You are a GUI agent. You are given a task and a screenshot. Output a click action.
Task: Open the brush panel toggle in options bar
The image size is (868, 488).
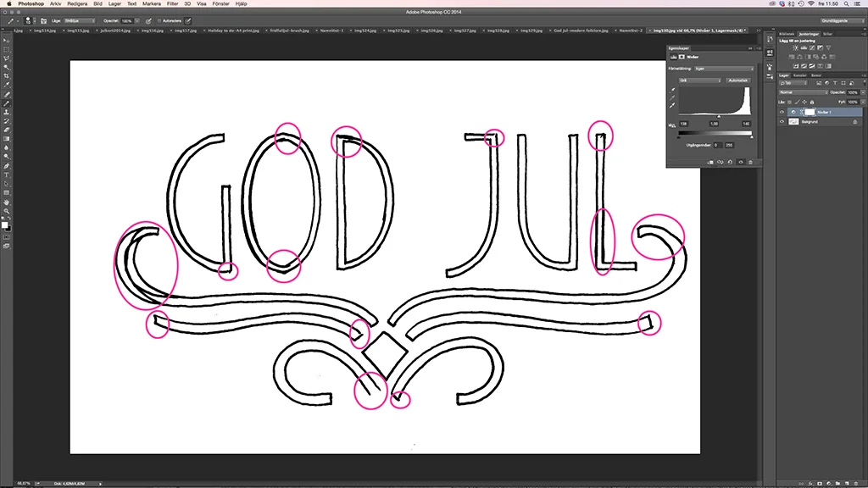(x=43, y=21)
